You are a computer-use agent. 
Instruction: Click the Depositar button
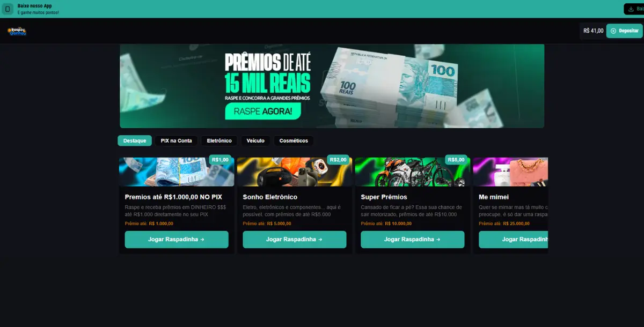click(x=624, y=31)
